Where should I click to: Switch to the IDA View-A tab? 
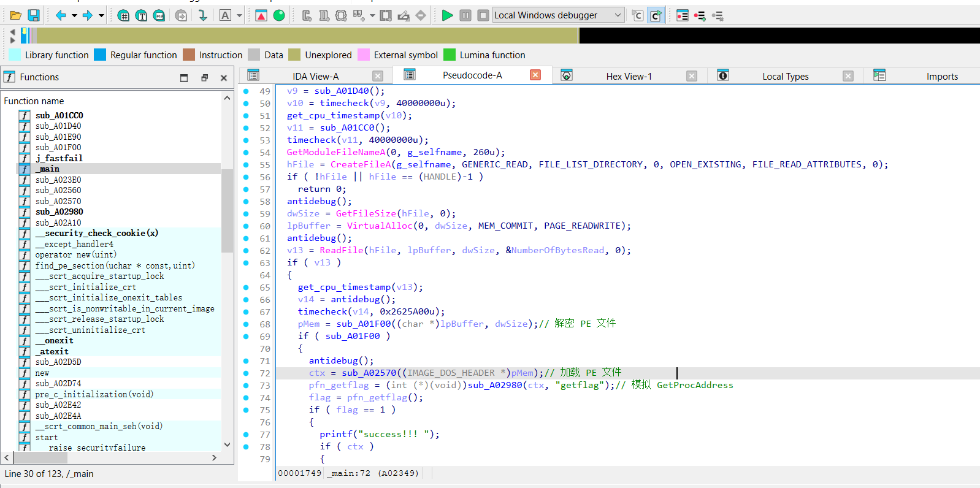click(x=315, y=76)
